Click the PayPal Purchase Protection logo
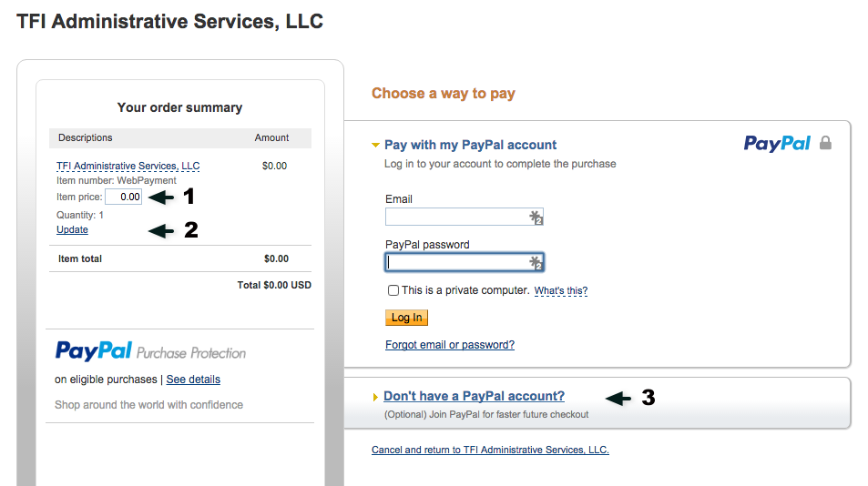This screenshot has height=486, width=868. point(150,351)
